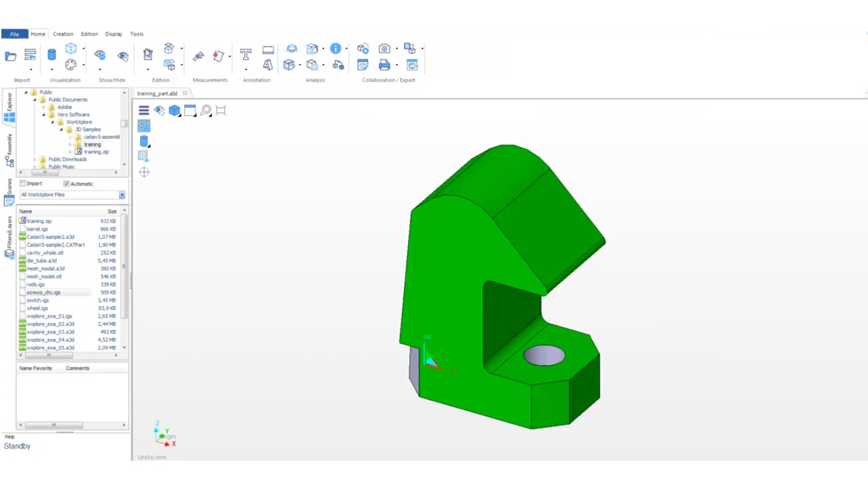Enable the Import checkbox in the Explorer panel
868x488 pixels.
pos(23,183)
